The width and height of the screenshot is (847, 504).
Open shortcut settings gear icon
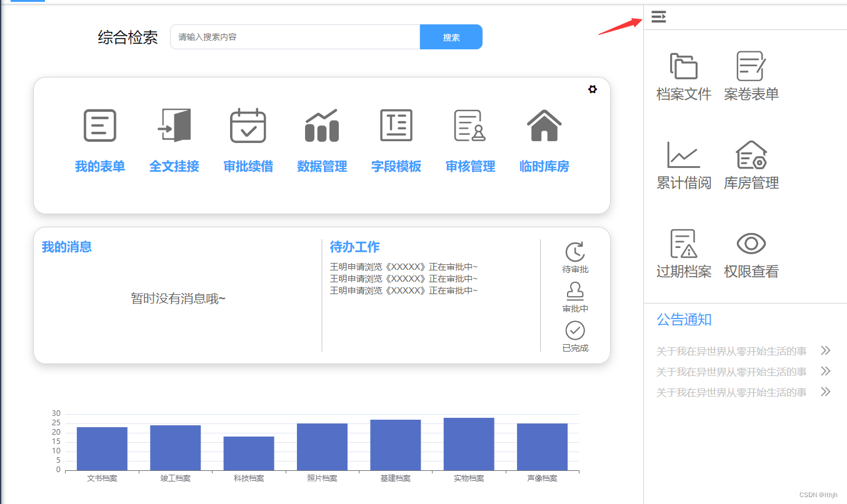(x=593, y=89)
